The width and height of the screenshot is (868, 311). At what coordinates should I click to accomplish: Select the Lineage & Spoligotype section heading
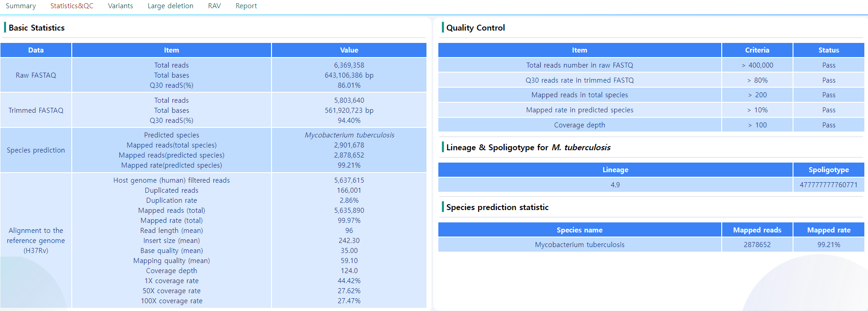528,148
